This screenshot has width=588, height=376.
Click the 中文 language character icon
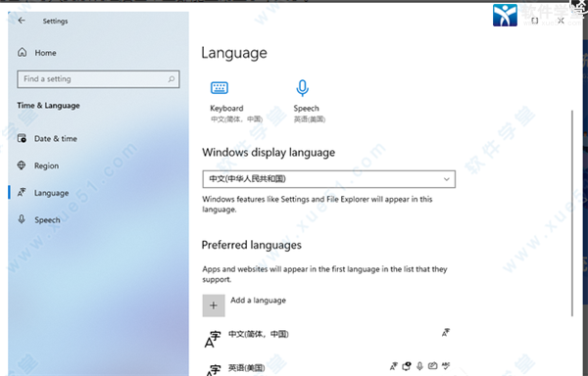213,339
